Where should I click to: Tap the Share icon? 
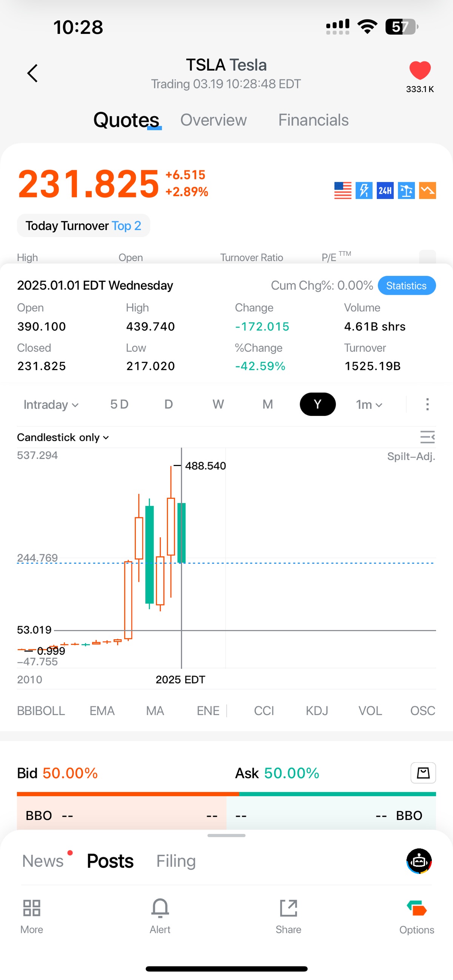(288, 916)
